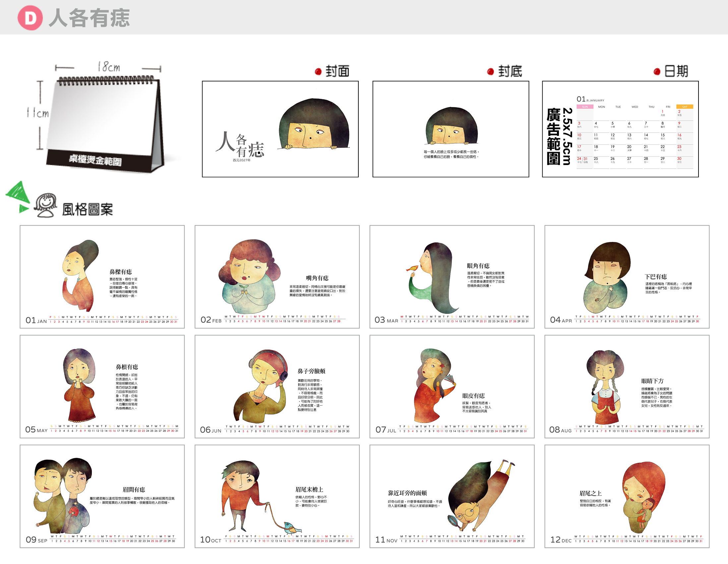Click the red dot beside 封底

point(490,72)
